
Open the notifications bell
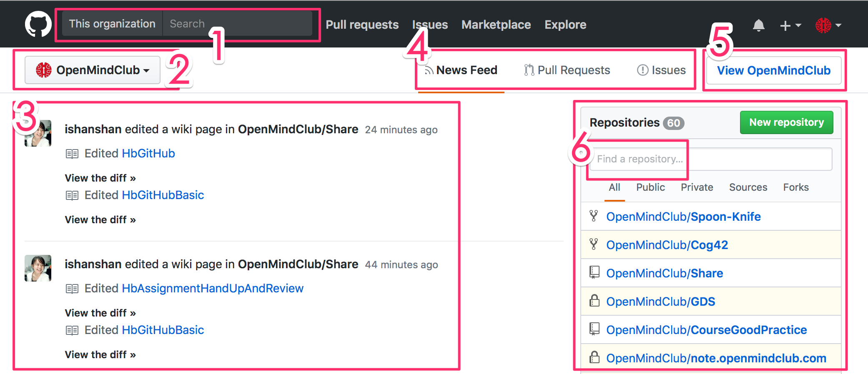(x=758, y=25)
